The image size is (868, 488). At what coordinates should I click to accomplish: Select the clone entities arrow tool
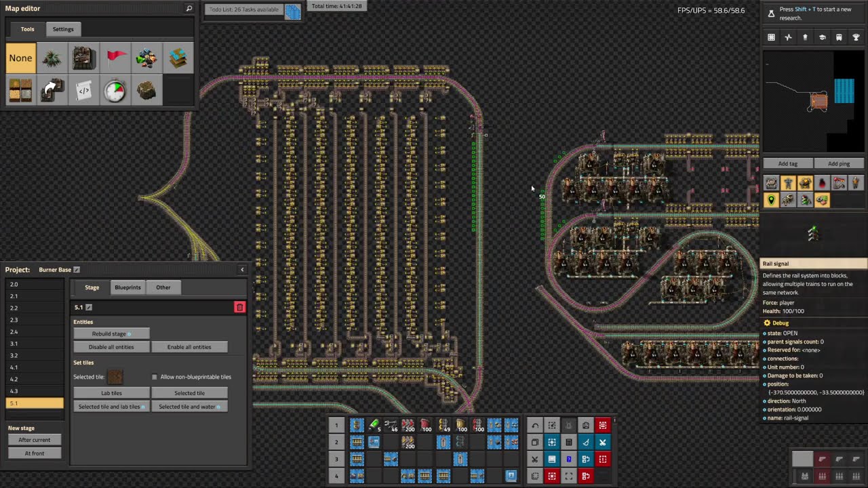coord(52,90)
